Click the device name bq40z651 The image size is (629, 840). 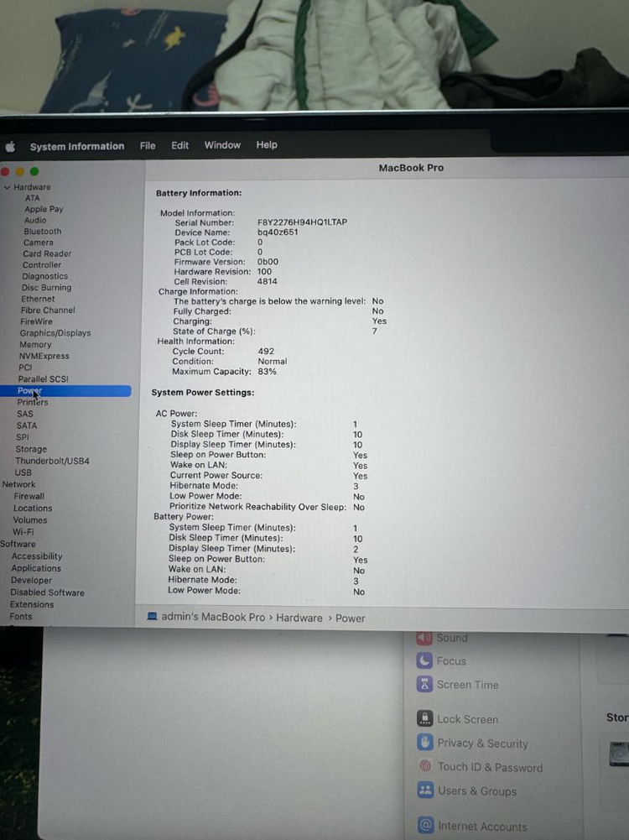(278, 232)
